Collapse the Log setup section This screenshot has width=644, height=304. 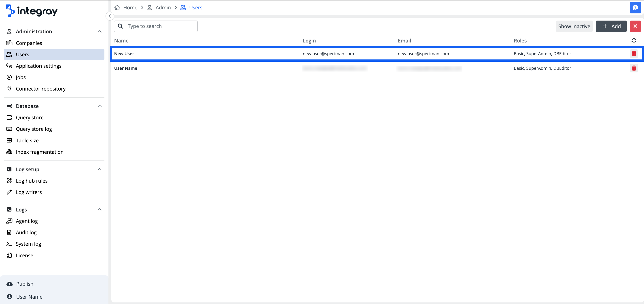(100, 169)
